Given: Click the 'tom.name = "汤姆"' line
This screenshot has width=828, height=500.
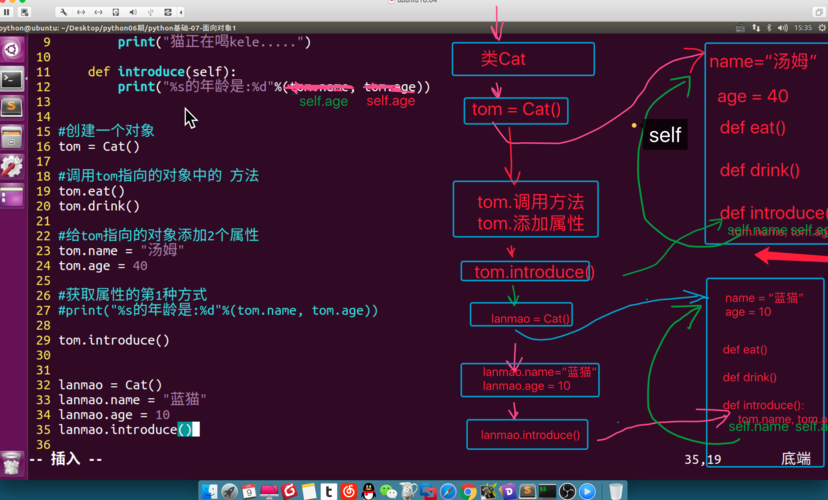Looking at the screenshot, I should (121, 250).
